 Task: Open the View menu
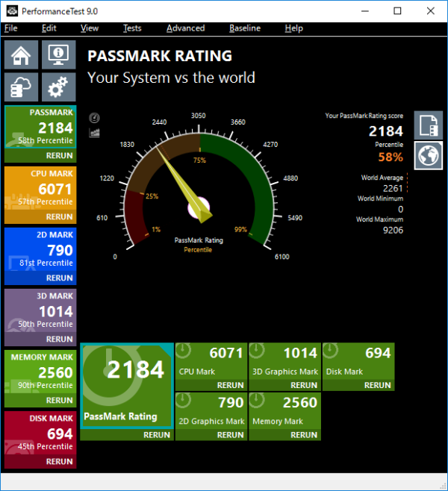click(x=90, y=28)
